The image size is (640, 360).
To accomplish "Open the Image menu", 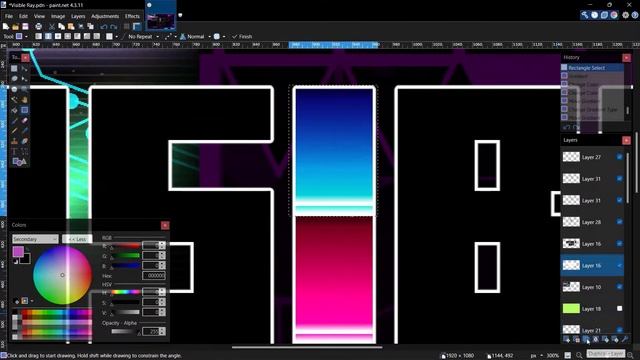I will point(58,16).
